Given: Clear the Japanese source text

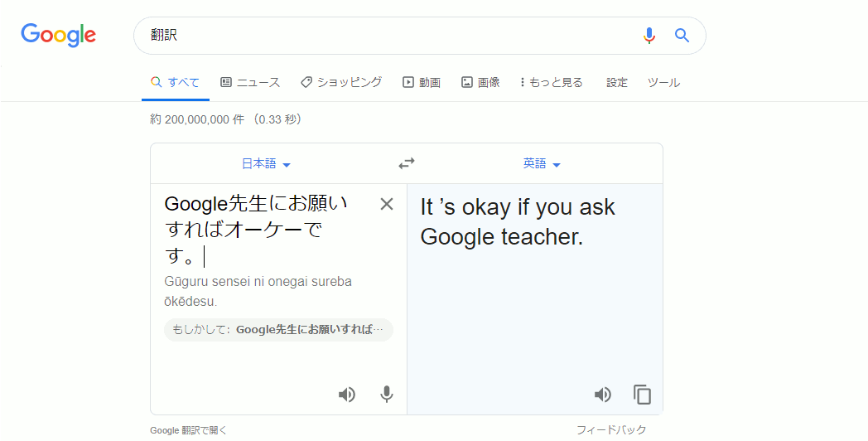Looking at the screenshot, I should (387, 204).
